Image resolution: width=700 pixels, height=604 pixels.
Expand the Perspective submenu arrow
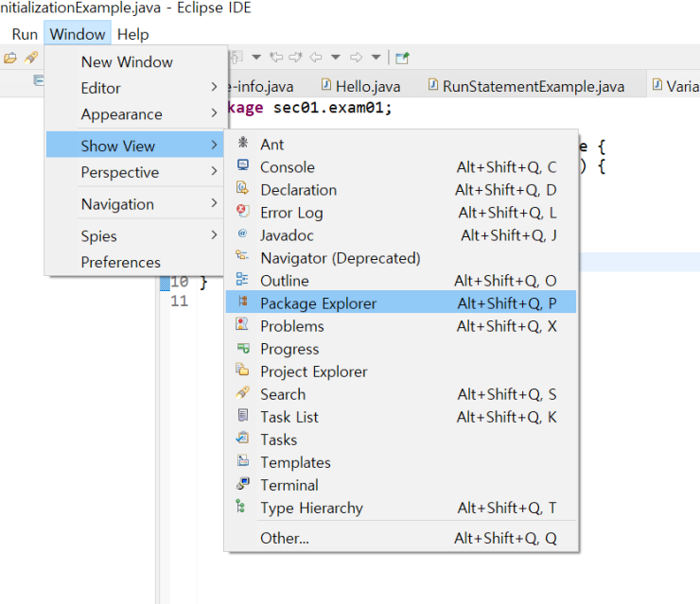point(214,171)
